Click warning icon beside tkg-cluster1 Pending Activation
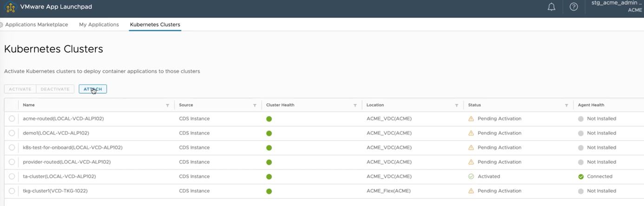644x206 pixels. [x=471, y=191]
